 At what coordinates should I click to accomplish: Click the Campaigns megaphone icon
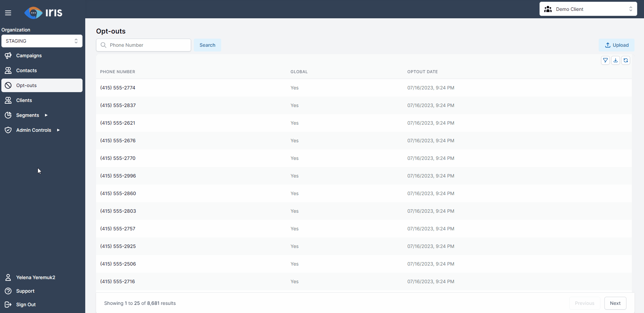tap(8, 56)
